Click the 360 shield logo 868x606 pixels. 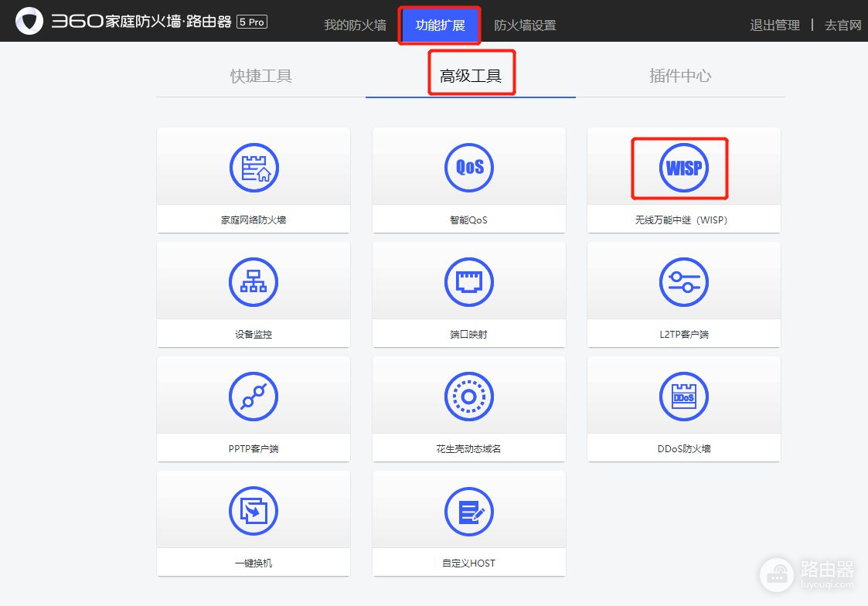coord(29,22)
